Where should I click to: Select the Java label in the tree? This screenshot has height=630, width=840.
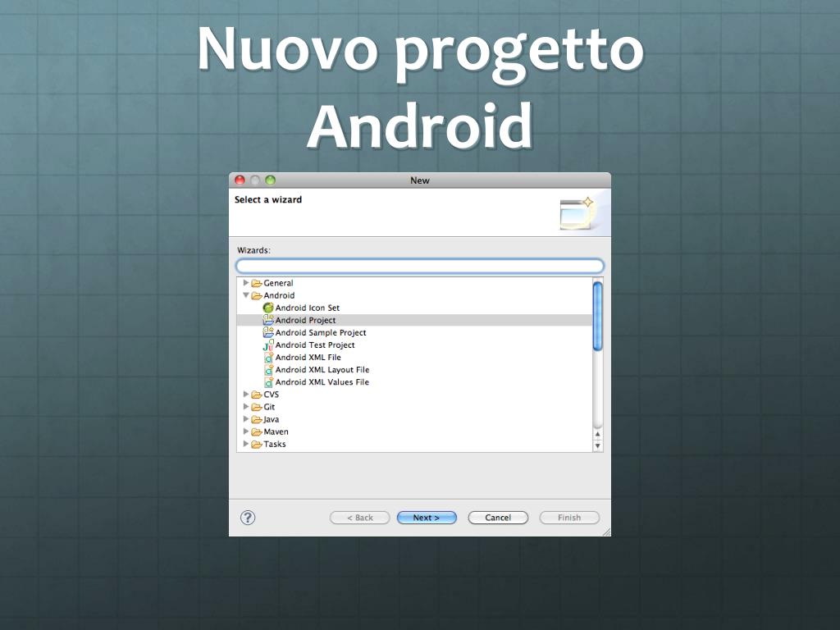tap(271, 419)
